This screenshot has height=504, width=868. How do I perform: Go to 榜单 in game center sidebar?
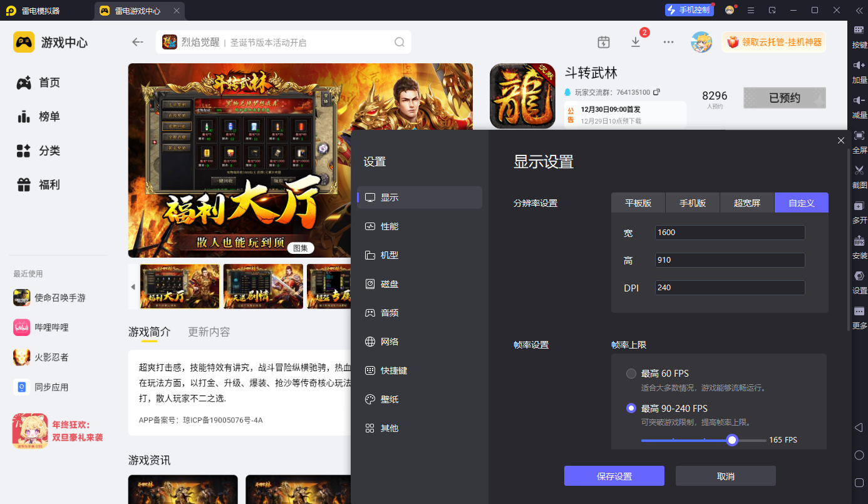[39, 117]
